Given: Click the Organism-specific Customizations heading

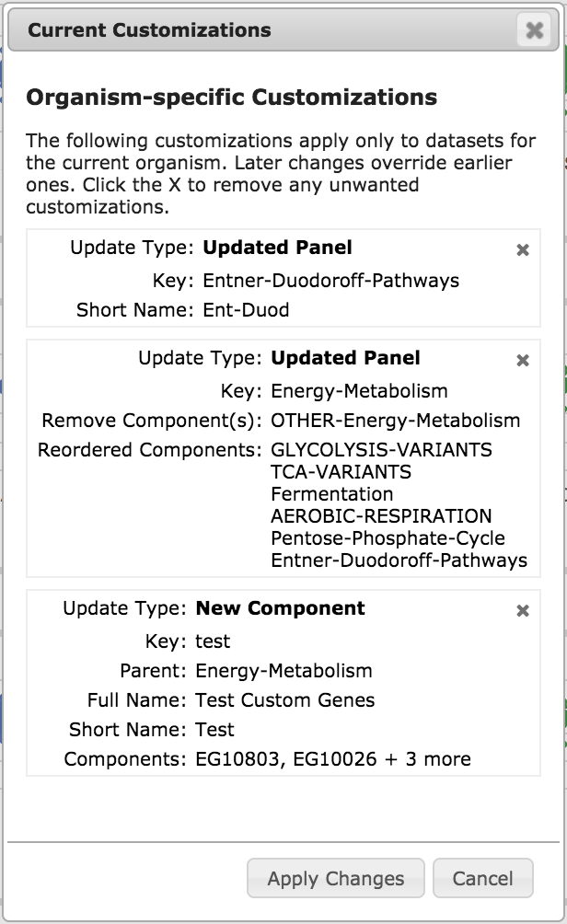Looking at the screenshot, I should point(231,97).
